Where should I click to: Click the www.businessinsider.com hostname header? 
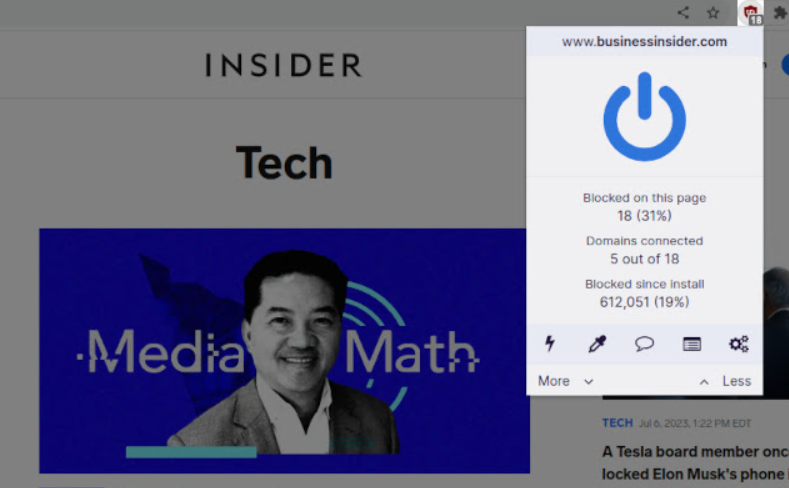click(644, 41)
